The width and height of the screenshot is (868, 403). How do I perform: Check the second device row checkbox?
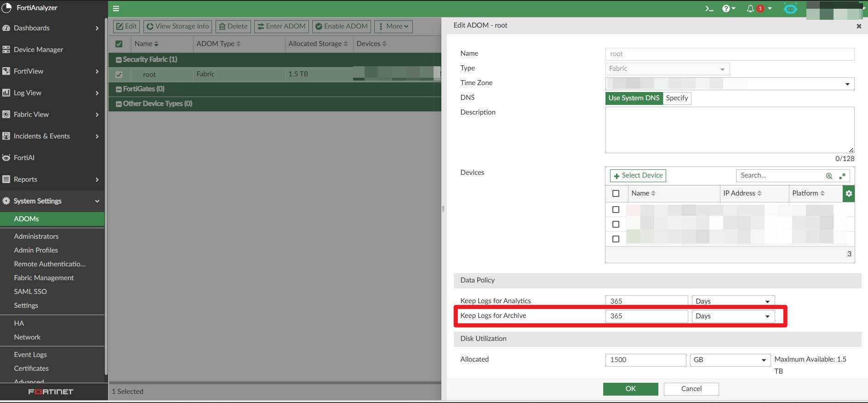(616, 225)
